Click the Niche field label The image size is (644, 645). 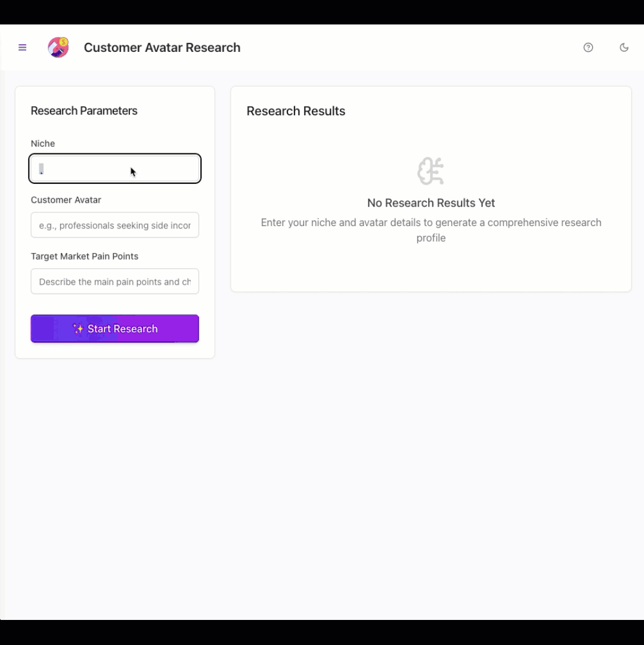coord(43,144)
